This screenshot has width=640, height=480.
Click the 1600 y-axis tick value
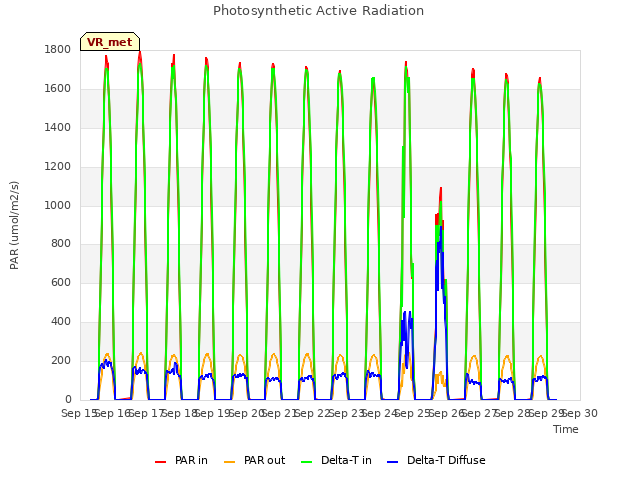58,89
